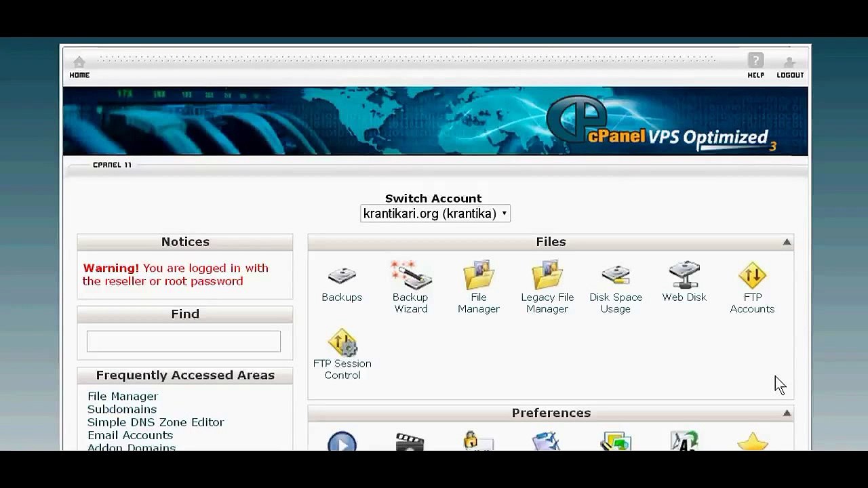The width and height of the screenshot is (868, 488).
Task: Click the blue play-button icon under Preferences
Action: pos(342,441)
